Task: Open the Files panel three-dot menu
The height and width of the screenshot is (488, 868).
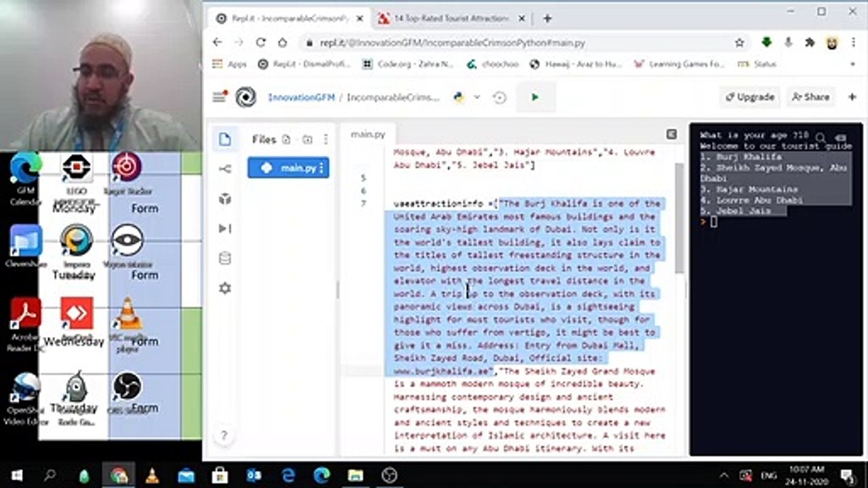Action: (x=325, y=140)
